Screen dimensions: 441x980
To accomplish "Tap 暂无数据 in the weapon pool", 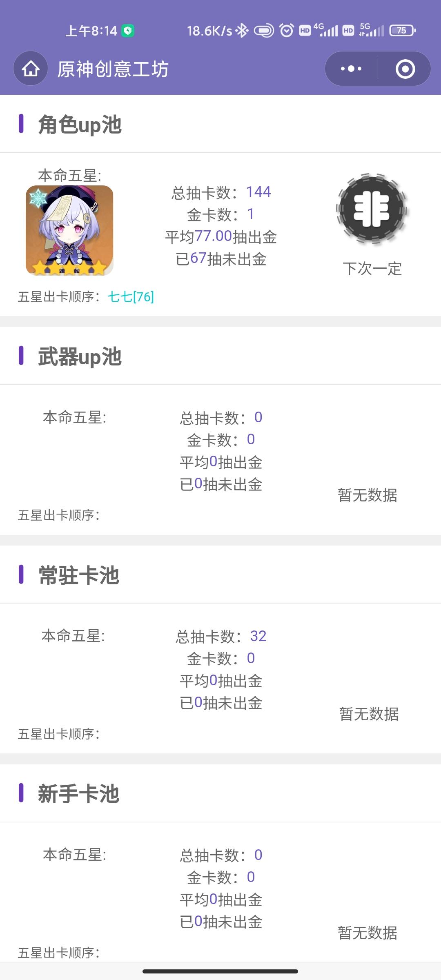I will point(367,495).
